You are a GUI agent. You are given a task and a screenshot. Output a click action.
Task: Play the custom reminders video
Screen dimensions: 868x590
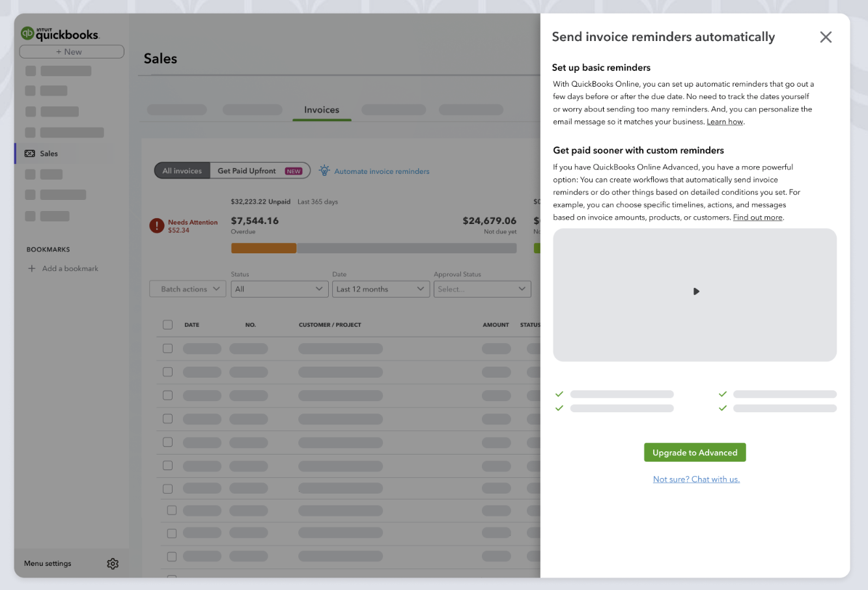tap(696, 291)
